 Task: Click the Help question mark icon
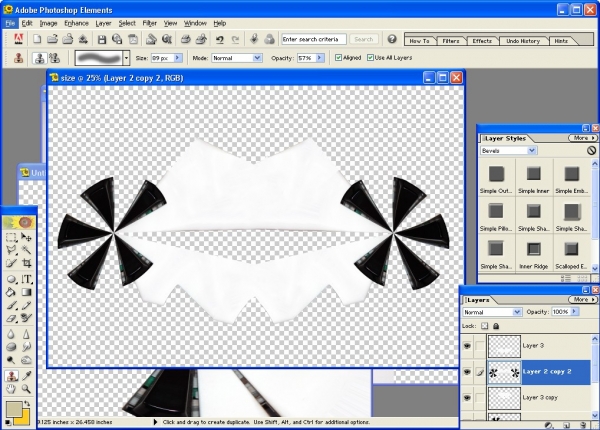click(392, 39)
